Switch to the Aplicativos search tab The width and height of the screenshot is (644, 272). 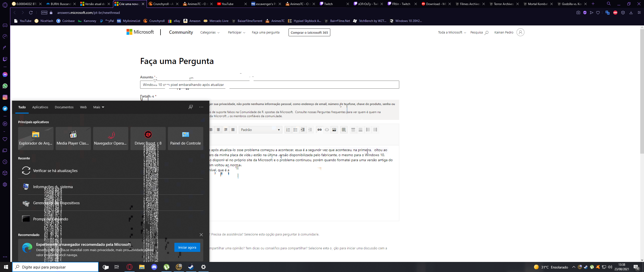pyautogui.click(x=40, y=107)
